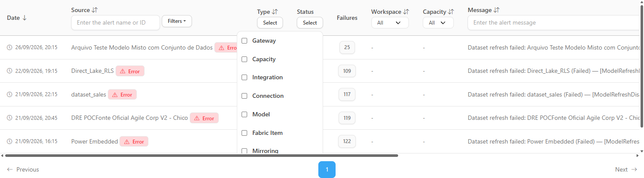644x178 pixels.
Task: Go to the Previous page
Action: coord(23,169)
